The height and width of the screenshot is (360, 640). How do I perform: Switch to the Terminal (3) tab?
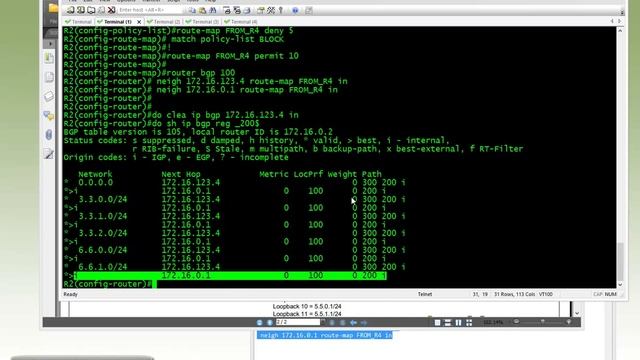(x=202, y=22)
